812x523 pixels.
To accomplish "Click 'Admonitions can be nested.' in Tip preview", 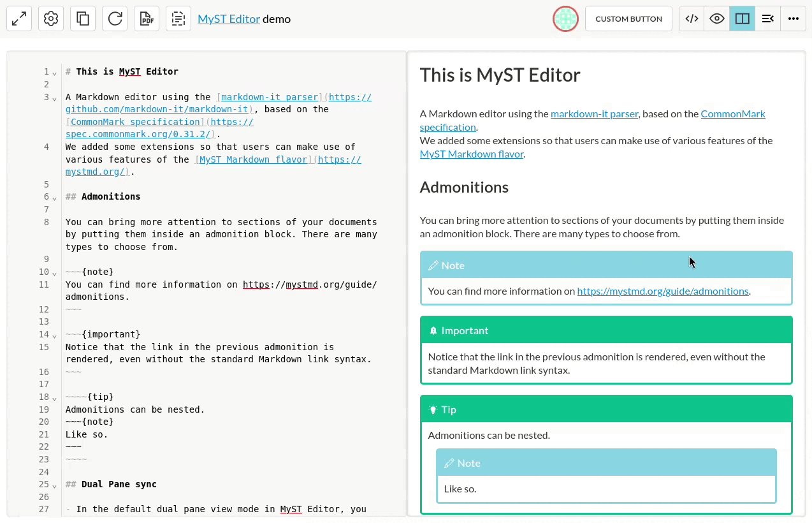I will [489, 435].
